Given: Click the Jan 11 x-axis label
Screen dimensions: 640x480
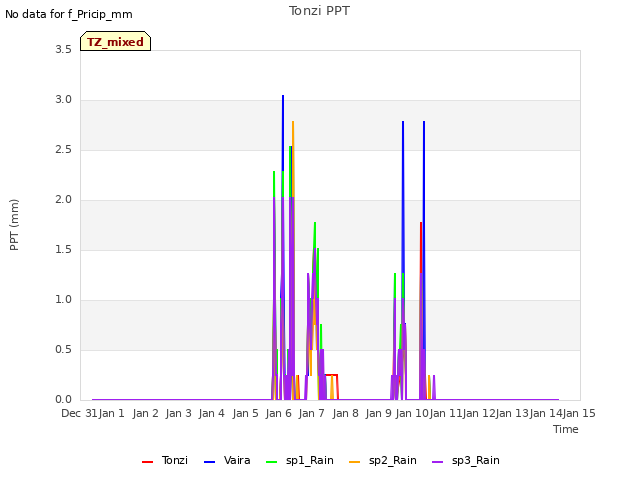Looking at the screenshot, I should coord(445,413).
